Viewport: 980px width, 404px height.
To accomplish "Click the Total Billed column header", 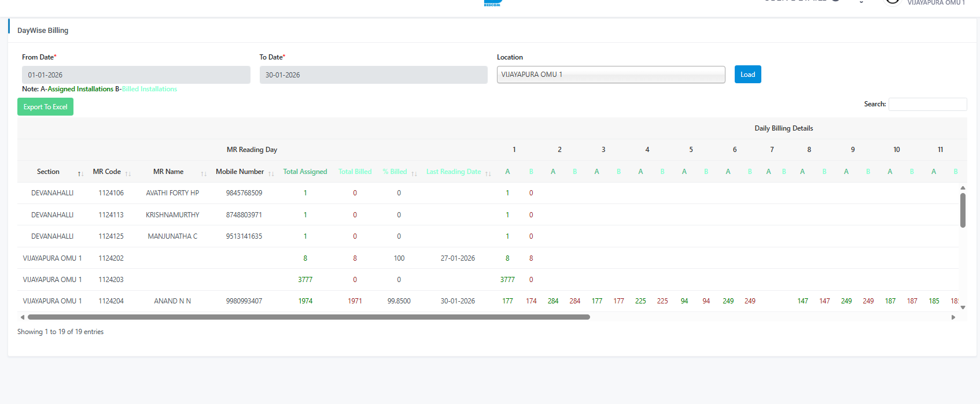I will [355, 172].
